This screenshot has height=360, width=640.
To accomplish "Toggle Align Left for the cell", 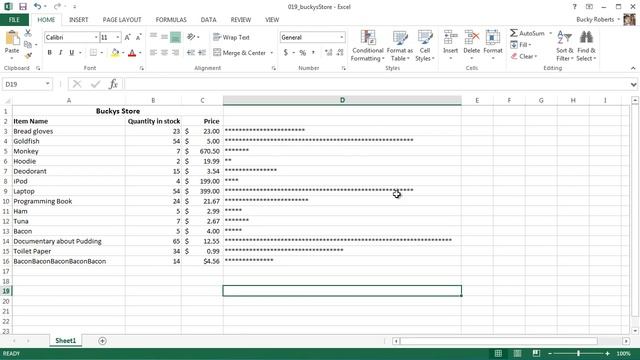I will coord(153,53).
